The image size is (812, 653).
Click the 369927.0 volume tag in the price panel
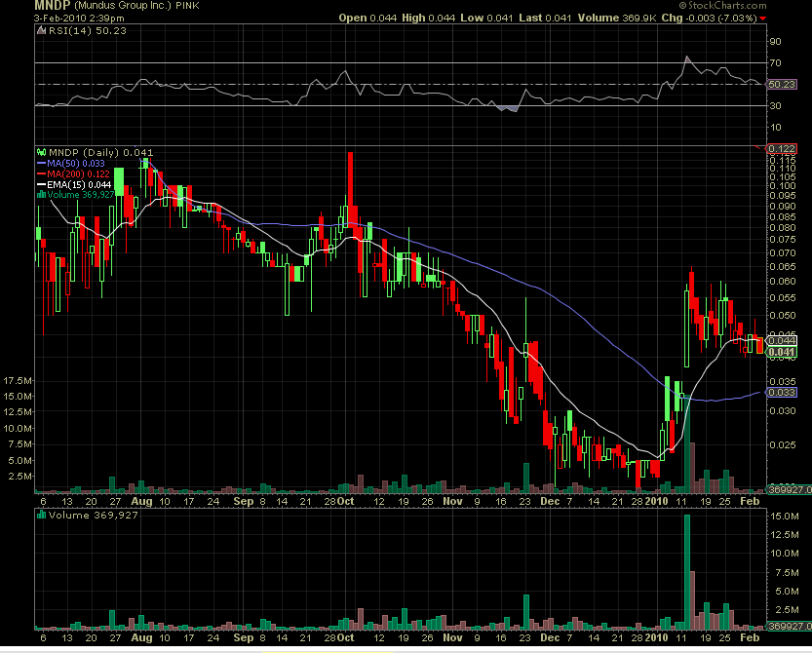coord(790,489)
